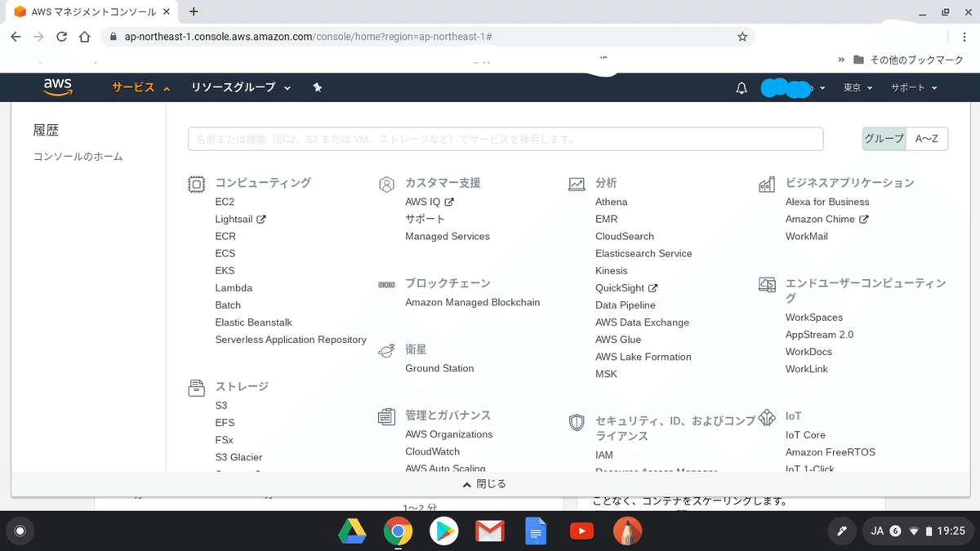Open AWS Organizations service
Viewport: 980px width, 551px height.
pos(449,434)
